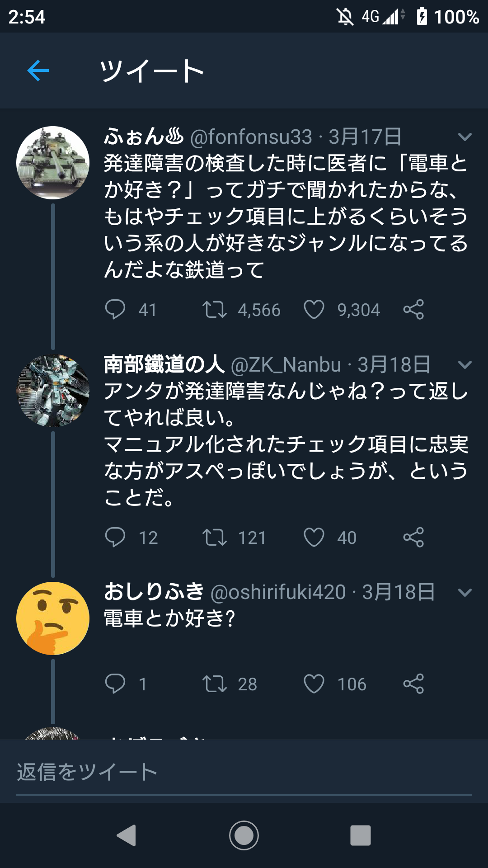Tap the 返信をツイート reply field
This screenshot has height=868, width=488.
pyautogui.click(x=244, y=772)
